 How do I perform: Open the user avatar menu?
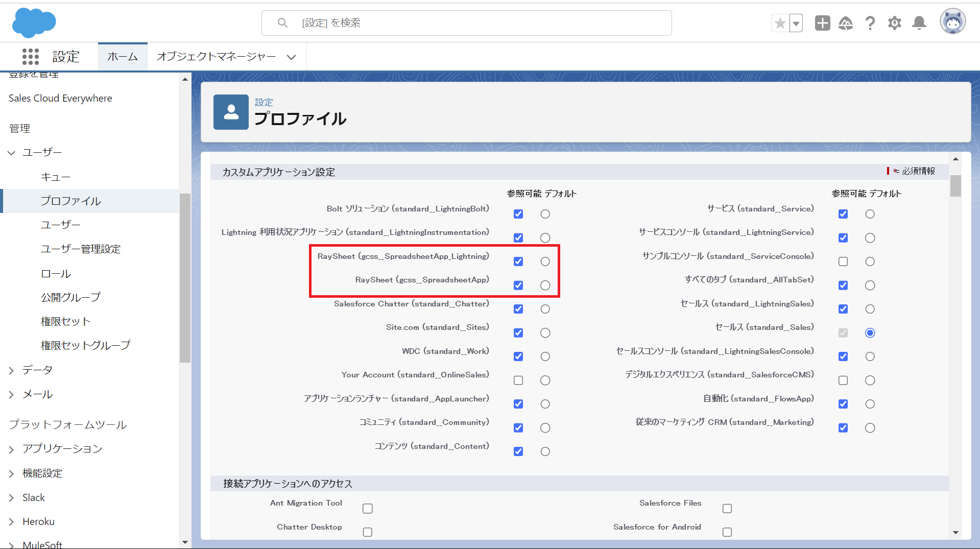pos(952,22)
